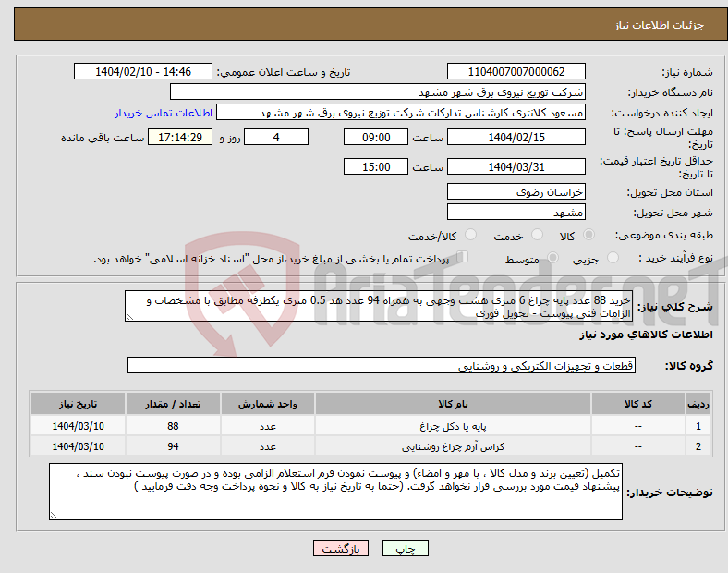Click price validity date 1404/03/31
Viewport: 728px width, 573px height.
click(516, 166)
